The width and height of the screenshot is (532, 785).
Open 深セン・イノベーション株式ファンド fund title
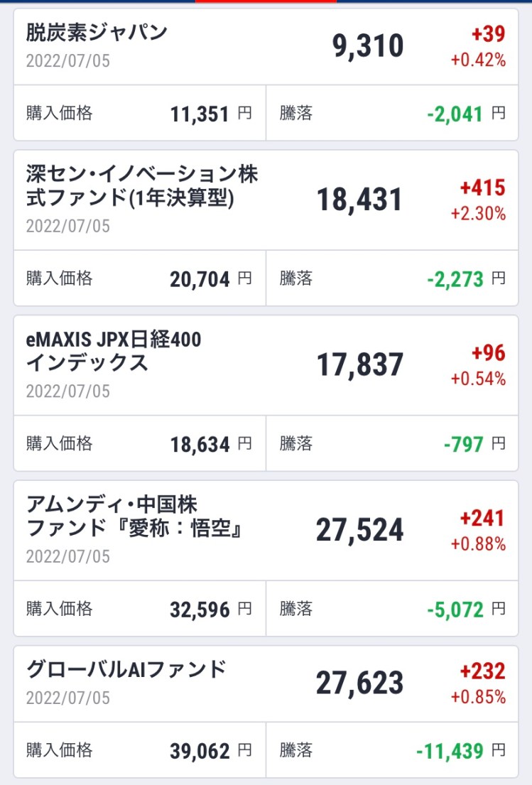142,187
